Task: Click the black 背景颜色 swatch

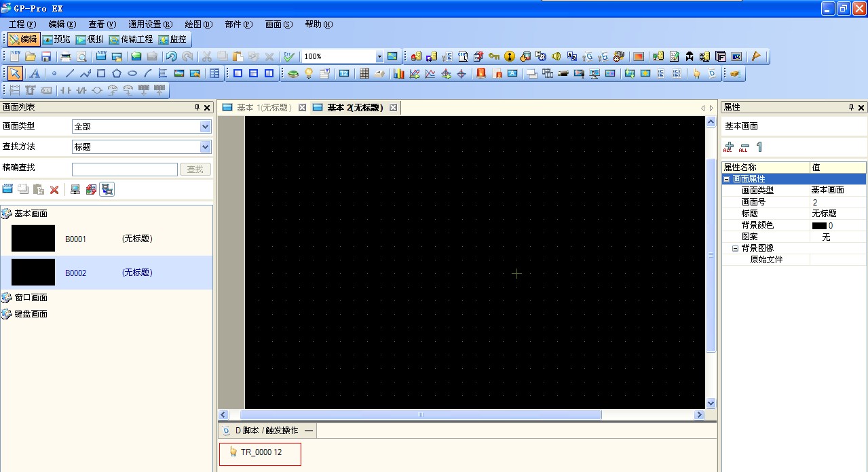Action: pyautogui.click(x=818, y=225)
